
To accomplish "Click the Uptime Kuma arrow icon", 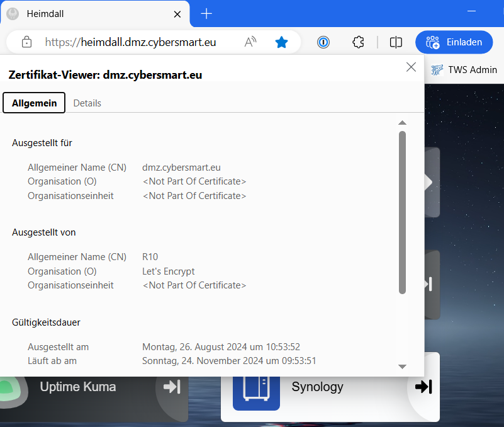I will (172, 387).
